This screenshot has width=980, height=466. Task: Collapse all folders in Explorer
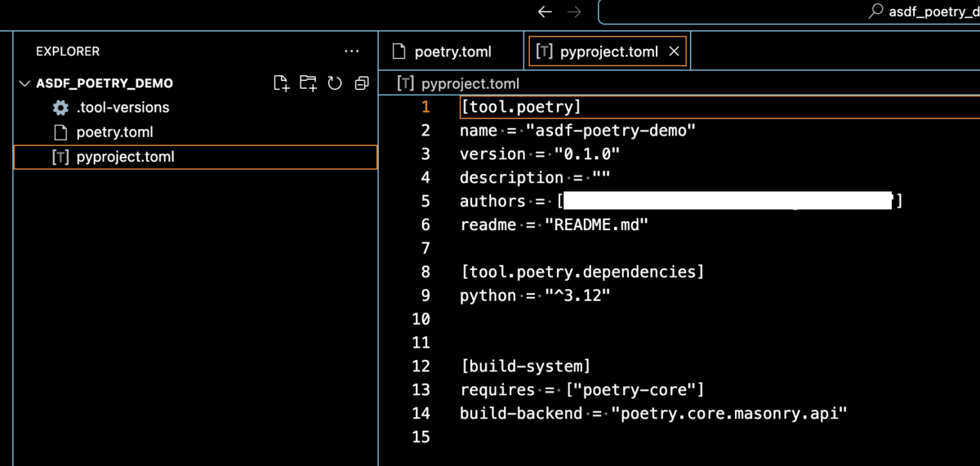point(362,82)
